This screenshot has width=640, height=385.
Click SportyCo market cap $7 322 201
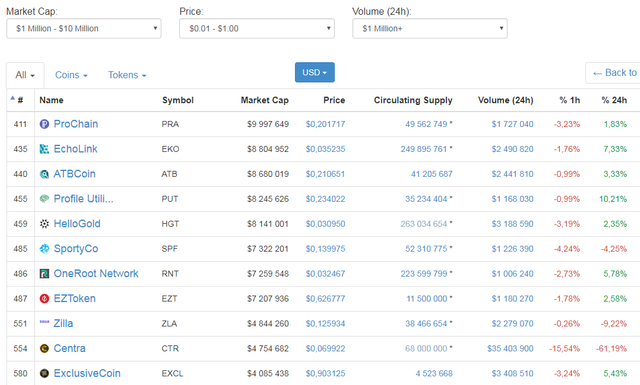[x=268, y=249]
